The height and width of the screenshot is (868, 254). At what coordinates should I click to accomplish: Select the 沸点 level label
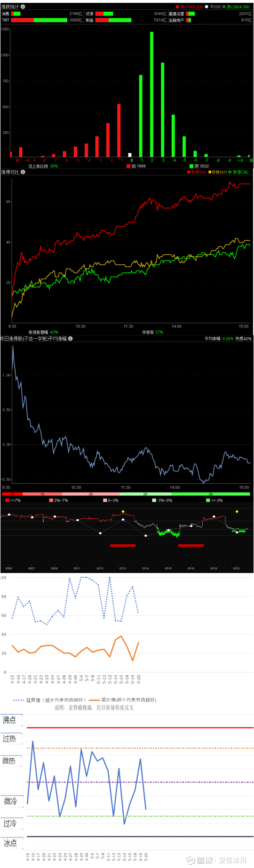[9, 720]
